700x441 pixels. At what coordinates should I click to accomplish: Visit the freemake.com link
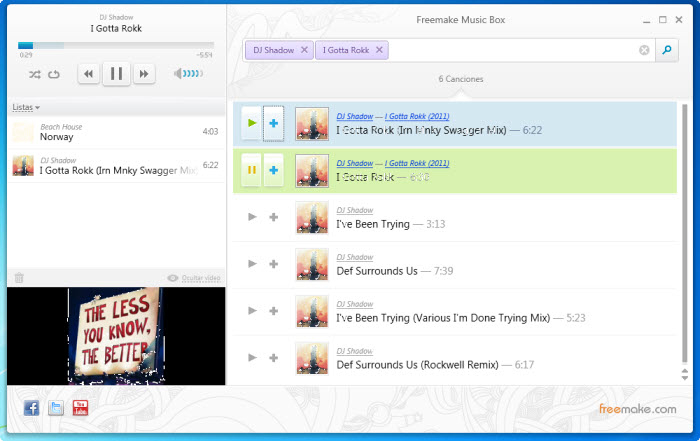(x=638, y=409)
